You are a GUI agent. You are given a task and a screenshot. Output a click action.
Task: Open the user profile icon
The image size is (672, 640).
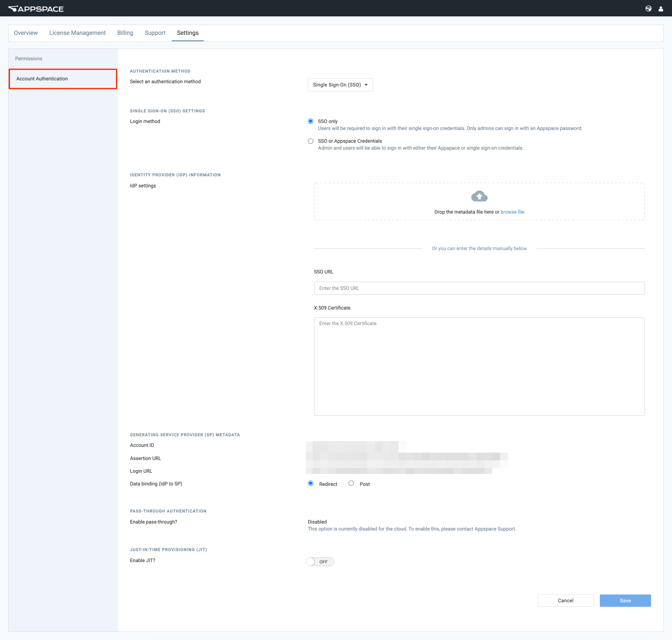(x=661, y=9)
